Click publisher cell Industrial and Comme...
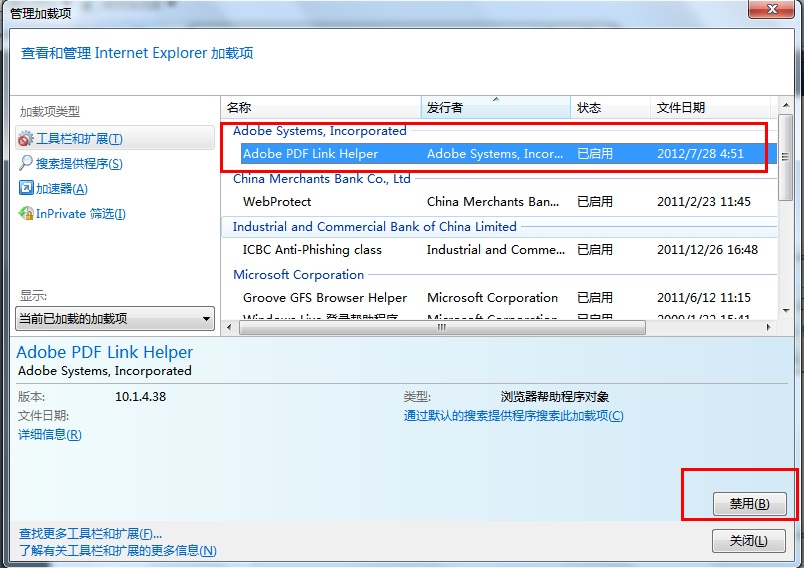 coord(496,250)
